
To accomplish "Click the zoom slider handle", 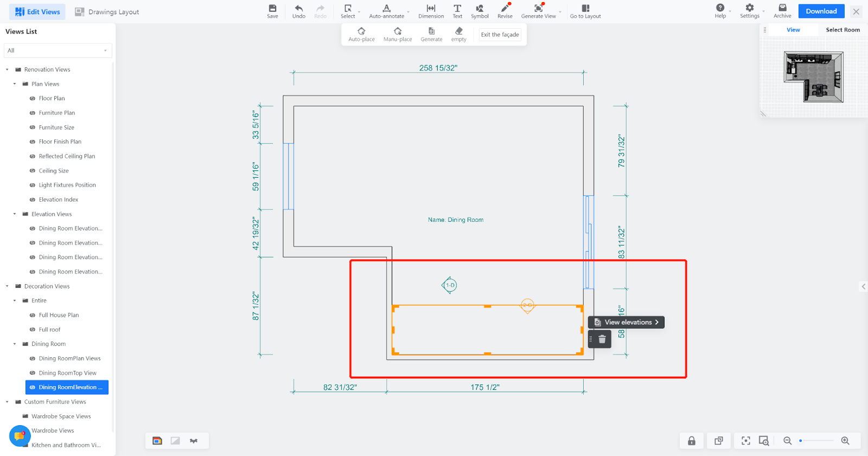I will click(800, 441).
